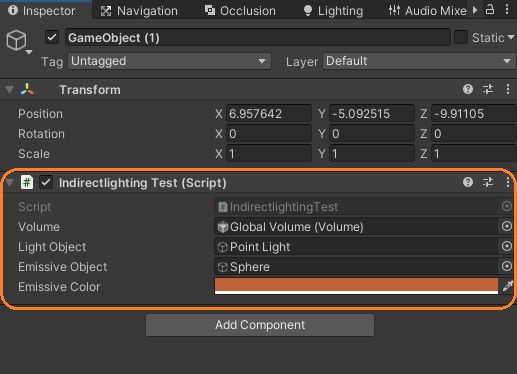Open Transform component's three-dot menu

(x=508, y=89)
